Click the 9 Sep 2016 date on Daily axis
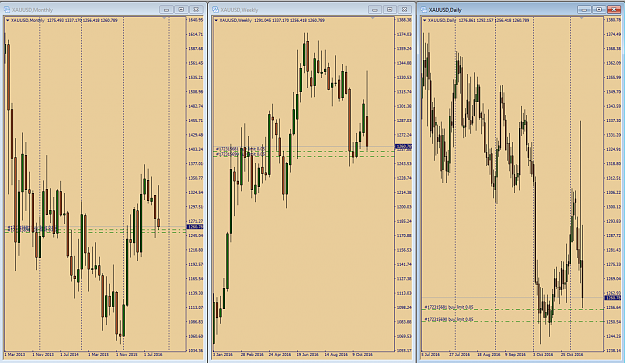The height and width of the screenshot is (363, 625). pyautogui.click(x=516, y=354)
